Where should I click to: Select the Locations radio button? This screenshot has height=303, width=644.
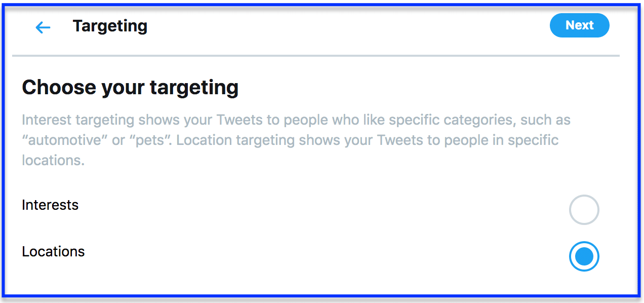(x=584, y=256)
